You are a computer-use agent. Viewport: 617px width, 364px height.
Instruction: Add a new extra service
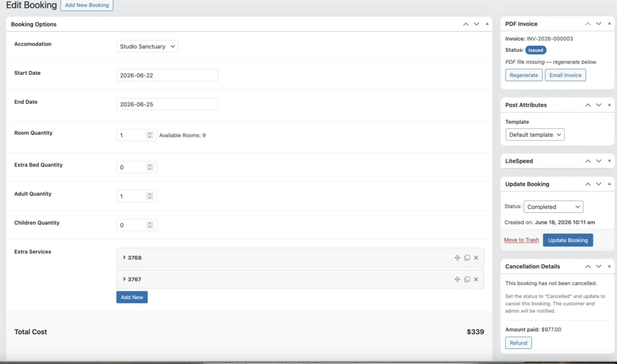(132, 297)
